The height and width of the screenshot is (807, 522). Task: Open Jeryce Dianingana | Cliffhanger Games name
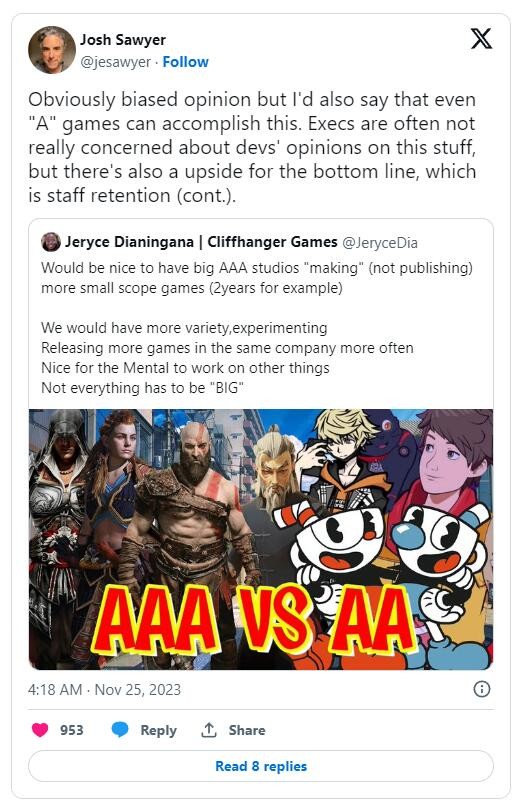tap(201, 242)
